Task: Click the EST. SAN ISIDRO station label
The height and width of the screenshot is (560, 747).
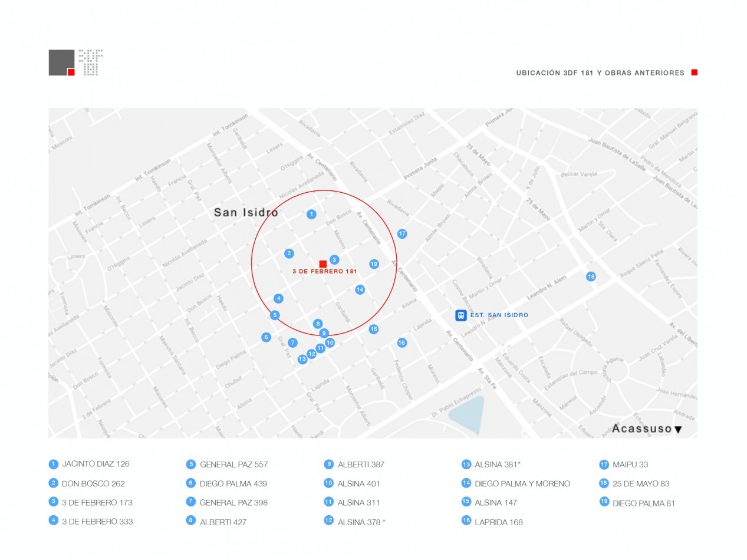Action: pyautogui.click(x=499, y=315)
